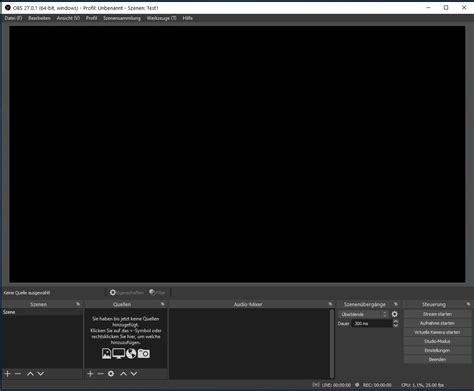The image size is (474, 391).
Task: Open Einstellungen from Steuerung panel
Action: pyautogui.click(x=437, y=350)
